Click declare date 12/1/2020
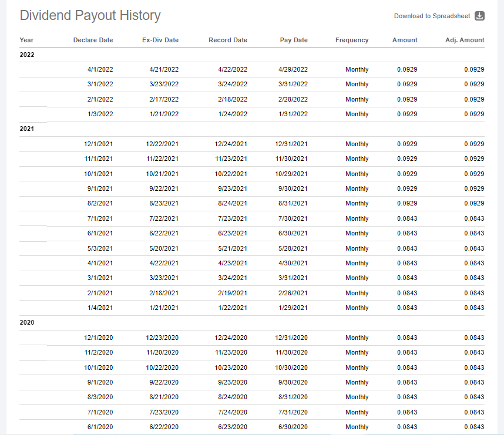Viewport: 504px width, 435px height. pyautogui.click(x=98, y=338)
